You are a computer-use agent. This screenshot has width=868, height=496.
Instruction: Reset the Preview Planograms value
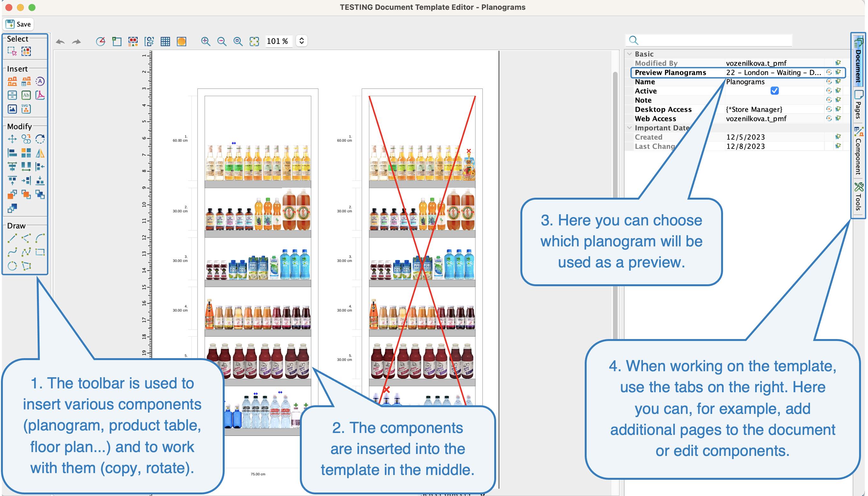(829, 72)
